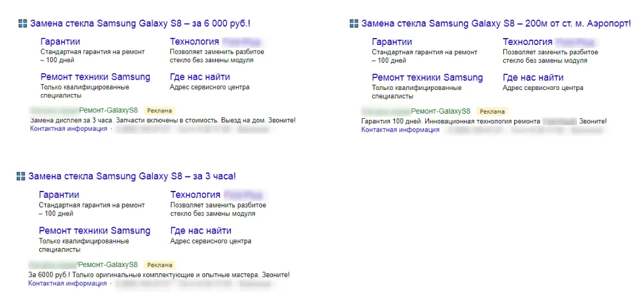Open 'Гарантии' sitelink in the 'за 3 часа' ad
644x308 pixels.
(59, 194)
